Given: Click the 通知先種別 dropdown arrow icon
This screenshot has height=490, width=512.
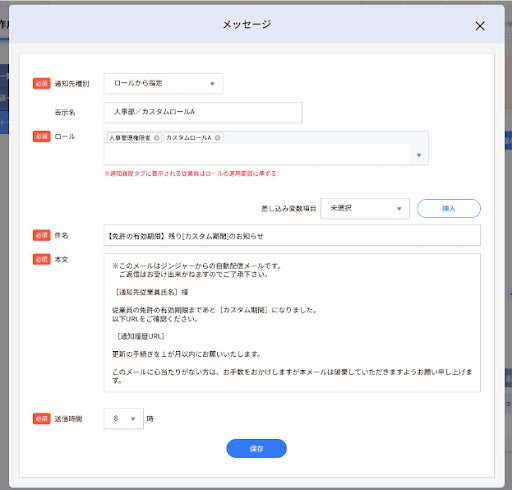Looking at the screenshot, I should (x=212, y=84).
